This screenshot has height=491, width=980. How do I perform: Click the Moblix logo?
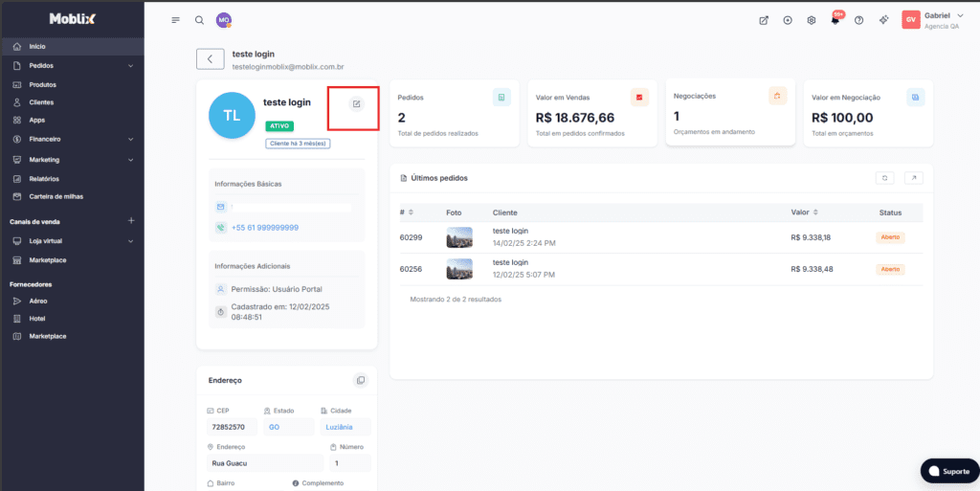73,19
